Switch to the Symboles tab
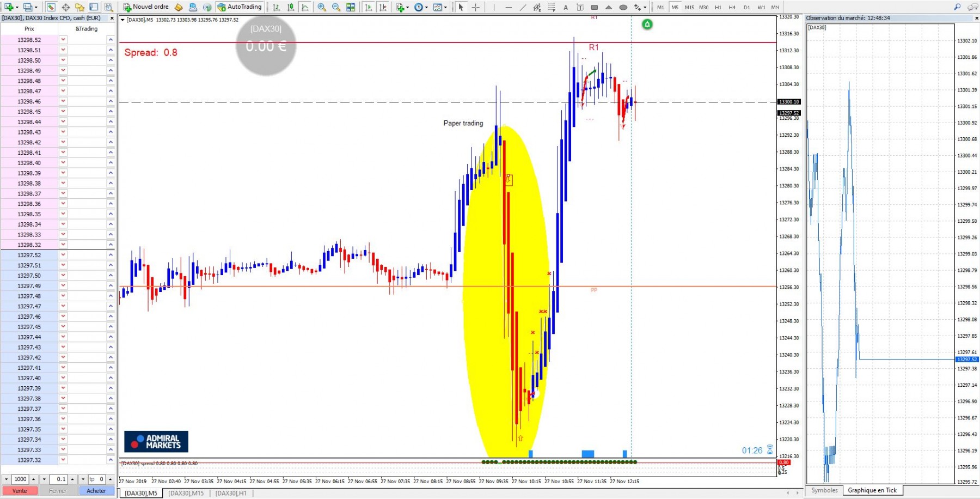Viewport: 980px width, 499px height. [x=824, y=490]
